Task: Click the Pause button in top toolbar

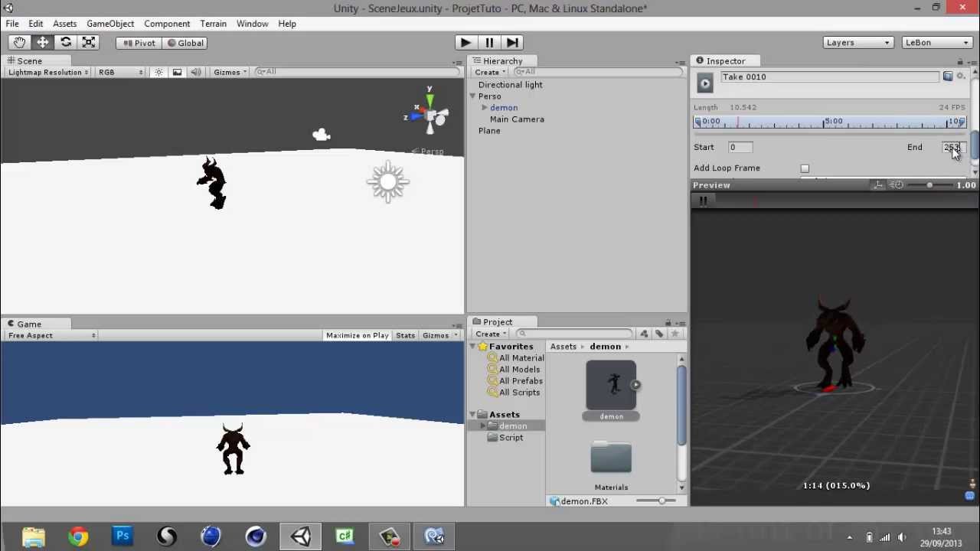Action: tap(489, 43)
